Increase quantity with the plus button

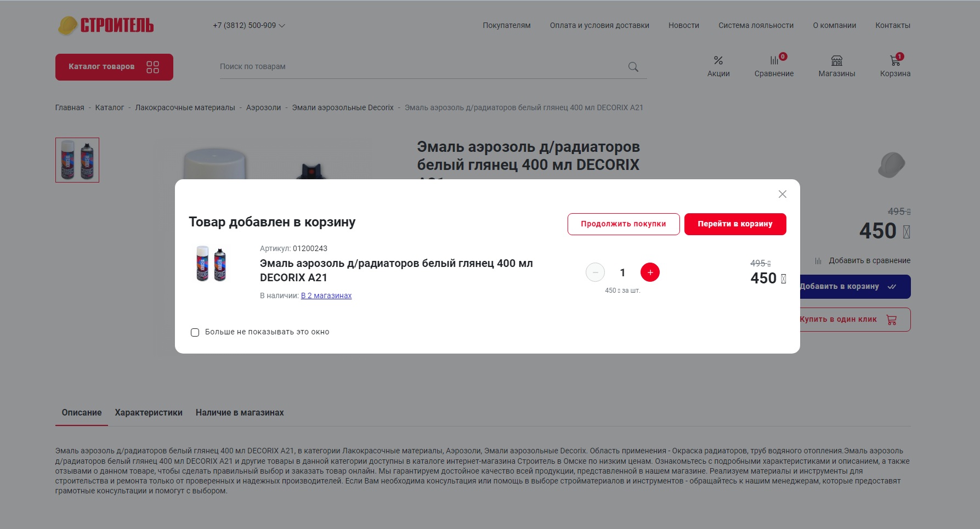click(x=650, y=272)
